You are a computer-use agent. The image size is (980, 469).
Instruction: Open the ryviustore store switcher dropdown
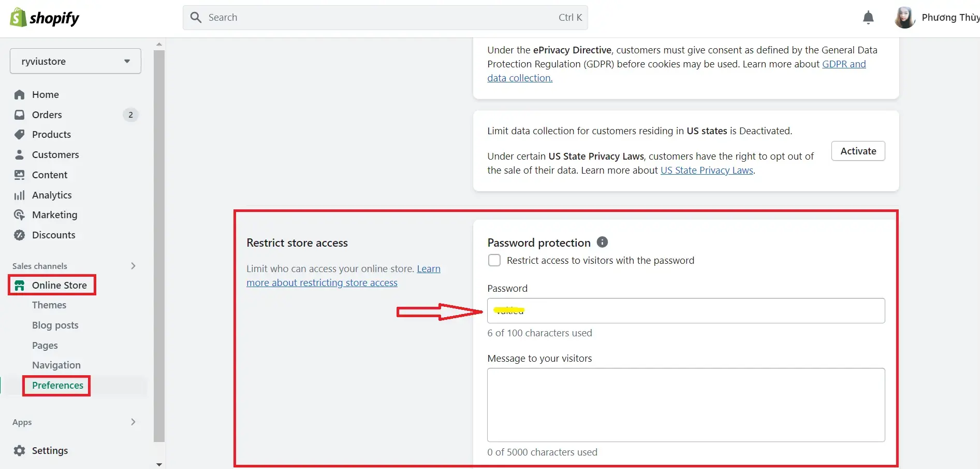pyautogui.click(x=76, y=61)
